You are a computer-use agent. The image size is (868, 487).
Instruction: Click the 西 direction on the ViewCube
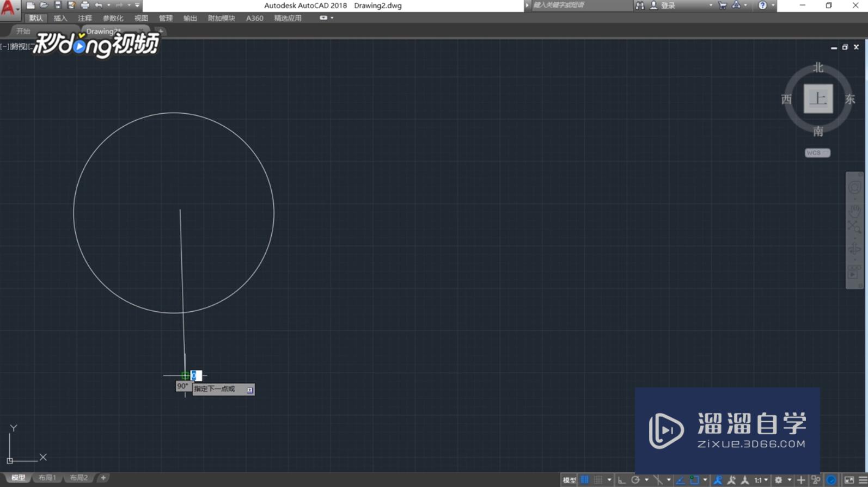click(786, 99)
